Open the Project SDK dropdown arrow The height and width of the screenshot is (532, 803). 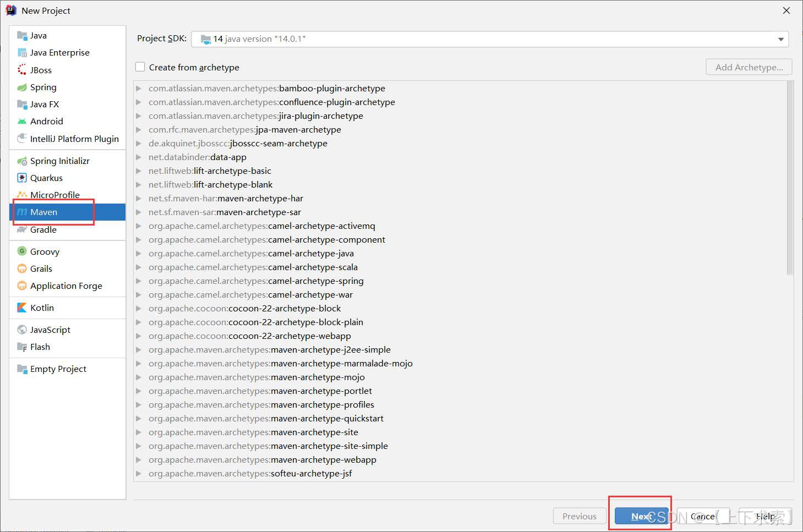point(780,39)
